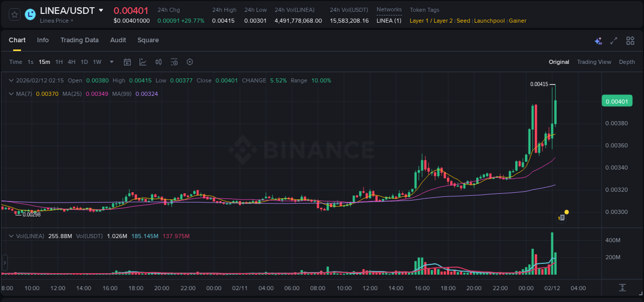Open the Audit tab
Image resolution: width=644 pixels, height=302 pixels.
(118, 40)
